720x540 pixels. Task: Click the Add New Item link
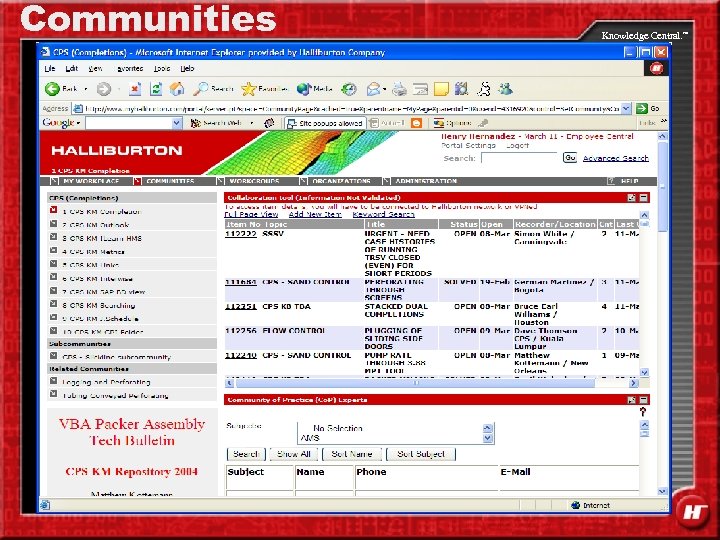[315, 214]
